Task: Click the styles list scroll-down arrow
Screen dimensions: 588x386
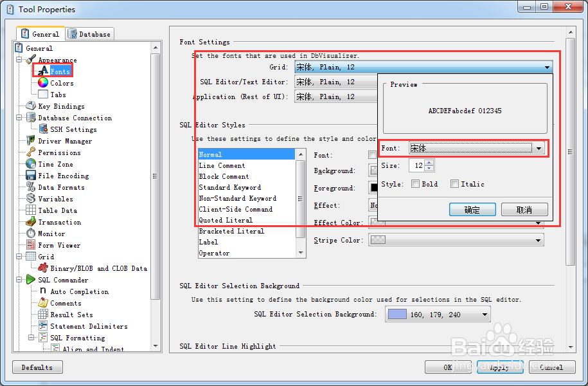Action: pos(300,253)
